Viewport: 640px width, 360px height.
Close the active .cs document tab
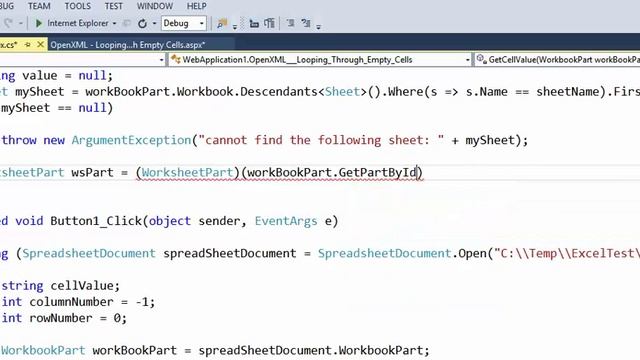click(40, 44)
